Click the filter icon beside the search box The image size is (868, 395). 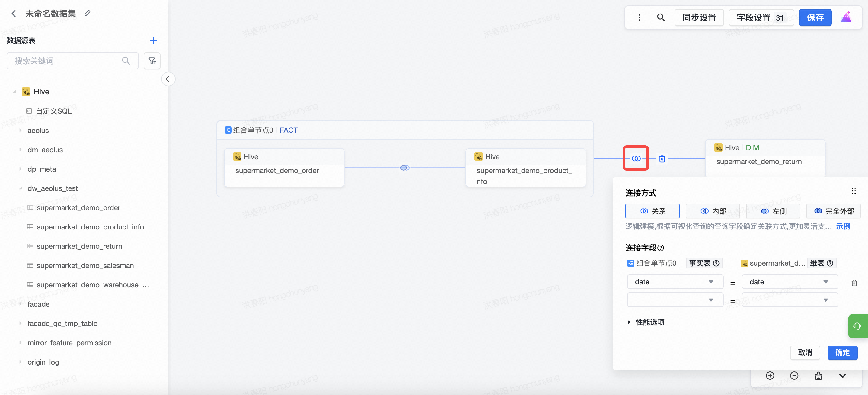pos(152,61)
